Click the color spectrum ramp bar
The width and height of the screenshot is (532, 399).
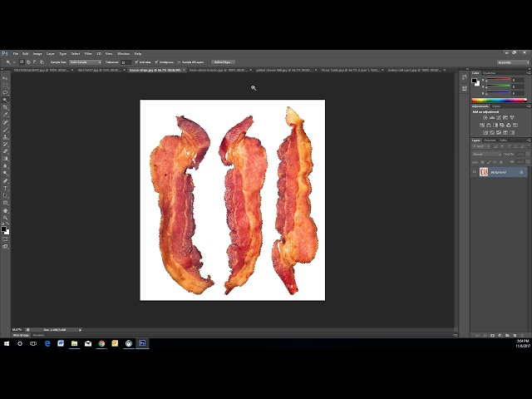[x=499, y=100]
